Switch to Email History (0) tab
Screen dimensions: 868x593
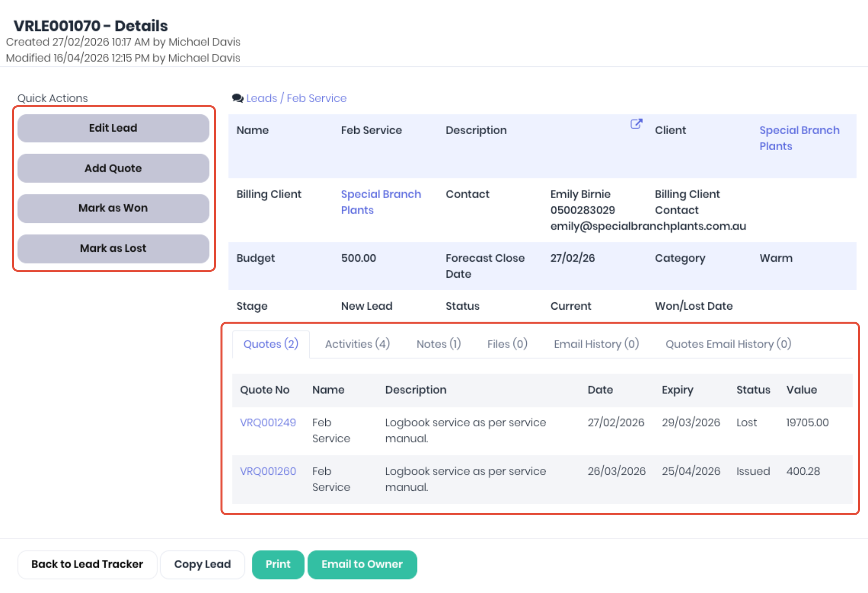click(596, 344)
